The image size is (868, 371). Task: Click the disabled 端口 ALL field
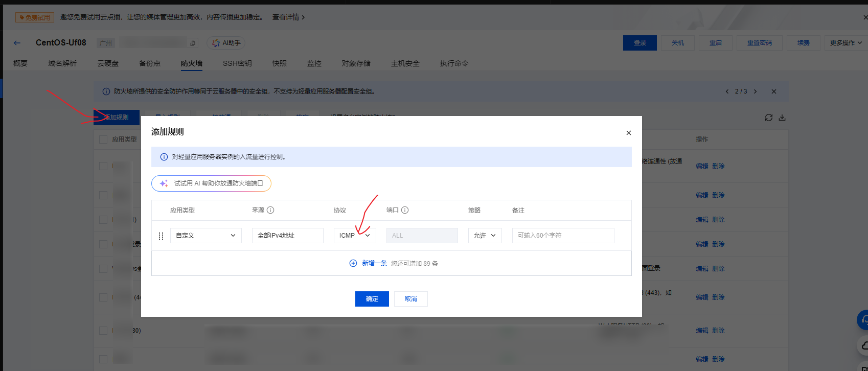422,236
